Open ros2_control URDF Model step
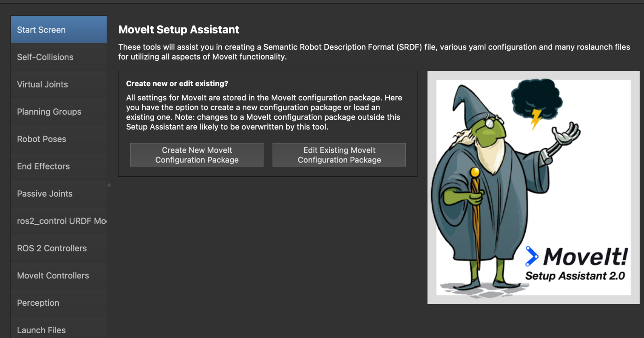The width and height of the screenshot is (644, 338). point(59,221)
